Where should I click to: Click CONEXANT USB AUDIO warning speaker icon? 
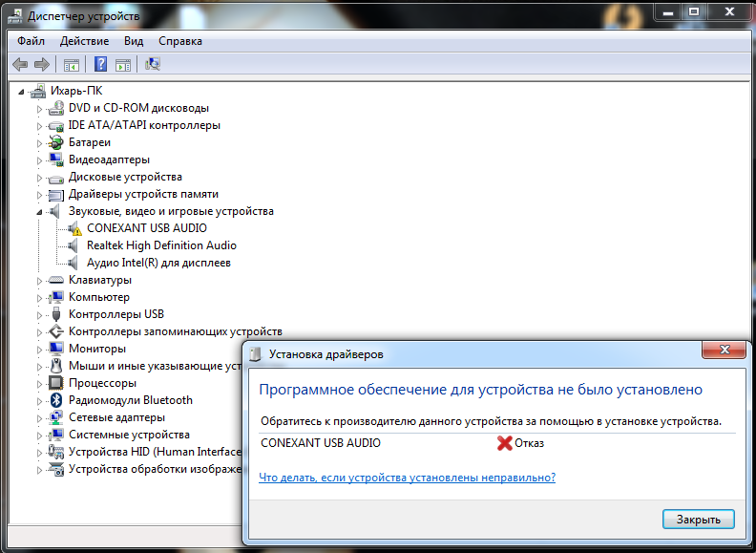pyautogui.click(x=74, y=228)
